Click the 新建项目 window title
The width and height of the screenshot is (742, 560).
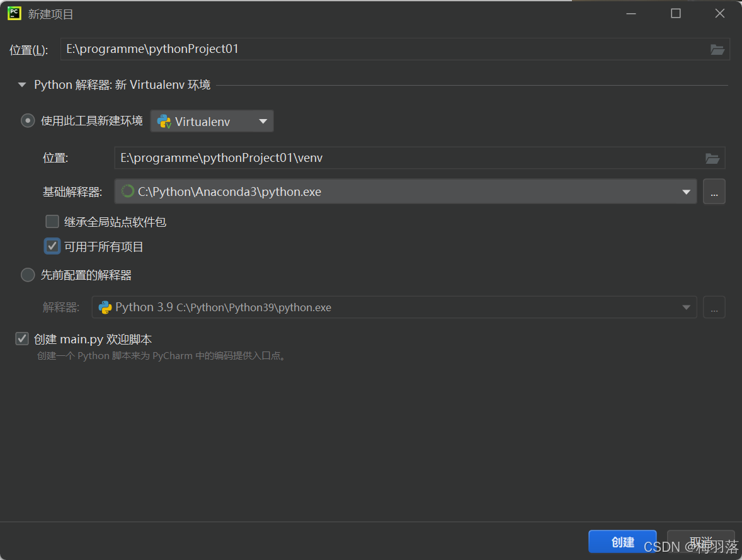(50, 14)
